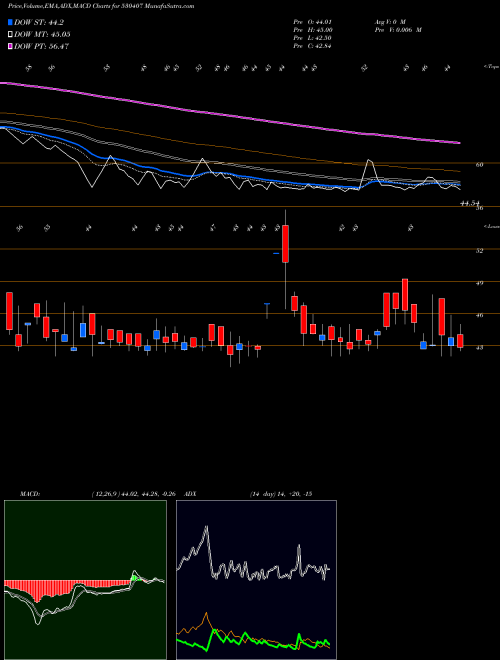
Task: Click the 'Pre V: 0.006 M' volume text
Action: [397, 29]
